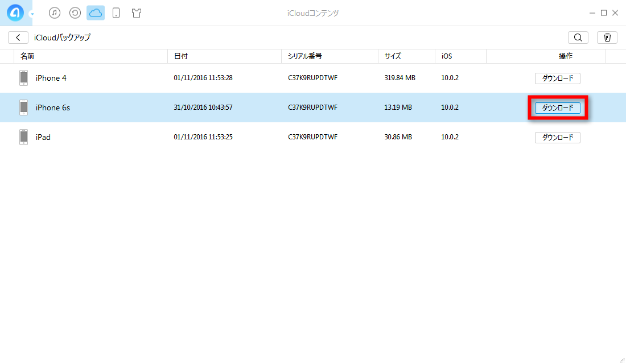The height and width of the screenshot is (364, 626).
Task: Click the iPhone 4 serial number cell
Action: click(312, 78)
